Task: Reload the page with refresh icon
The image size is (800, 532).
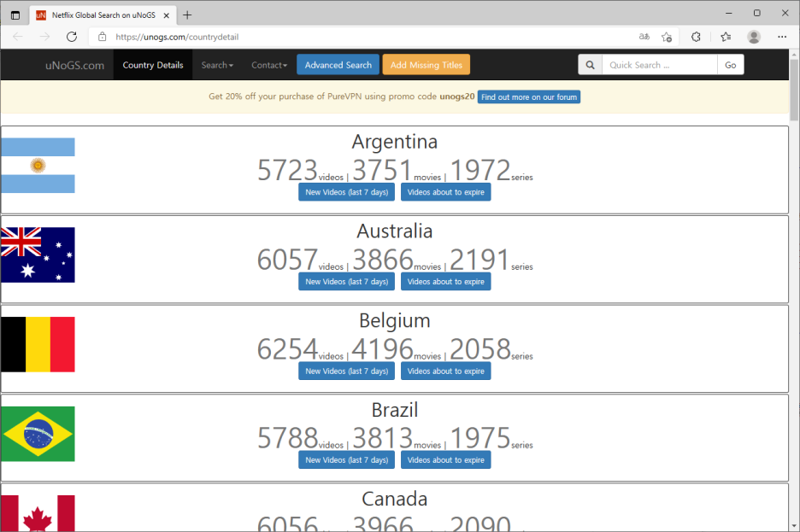Action: [x=72, y=37]
